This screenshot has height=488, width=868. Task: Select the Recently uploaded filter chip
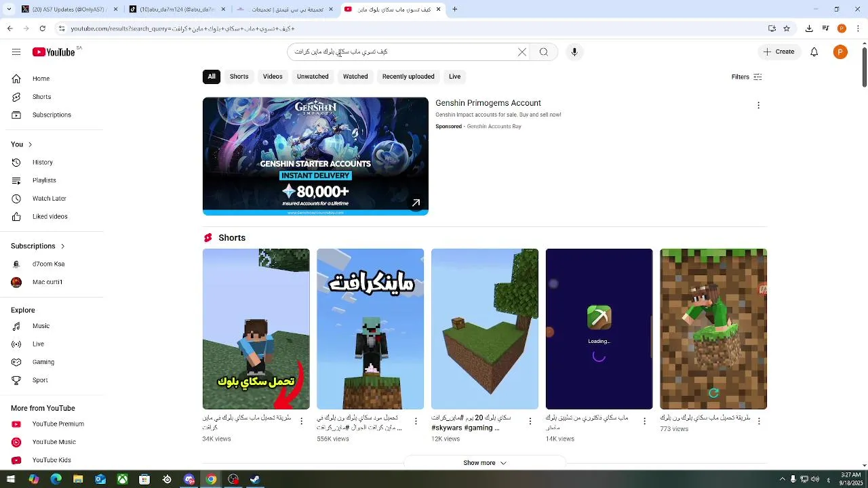pos(408,77)
